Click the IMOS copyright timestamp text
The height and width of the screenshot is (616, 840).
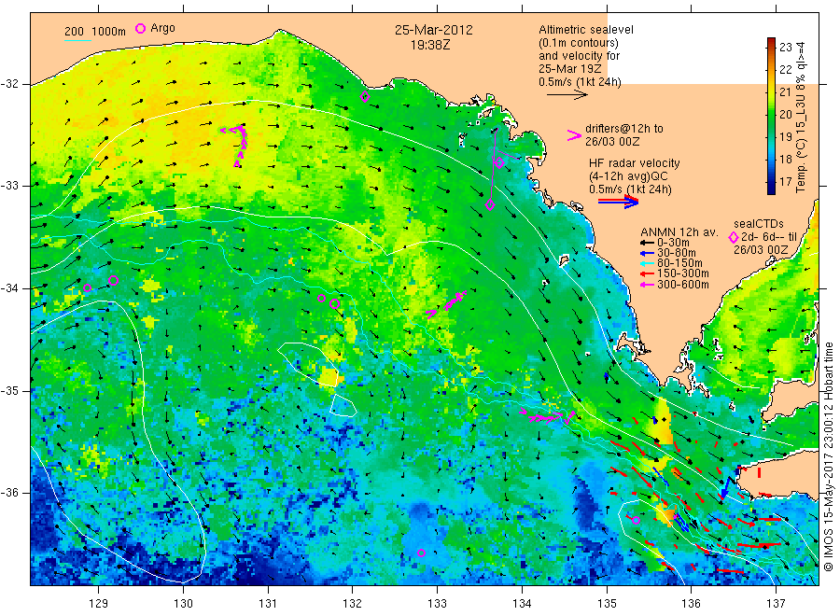(x=829, y=457)
